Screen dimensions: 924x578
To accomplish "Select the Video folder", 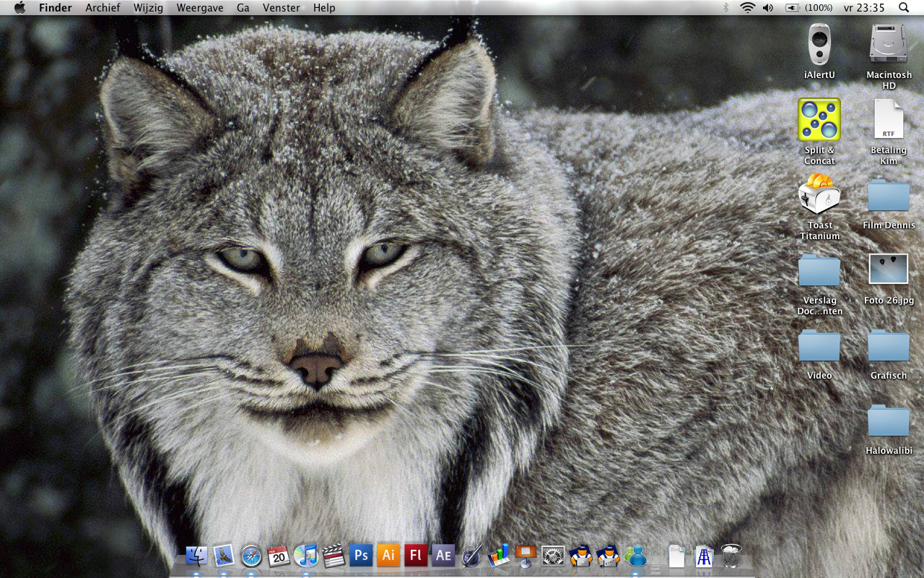I will tap(819, 354).
